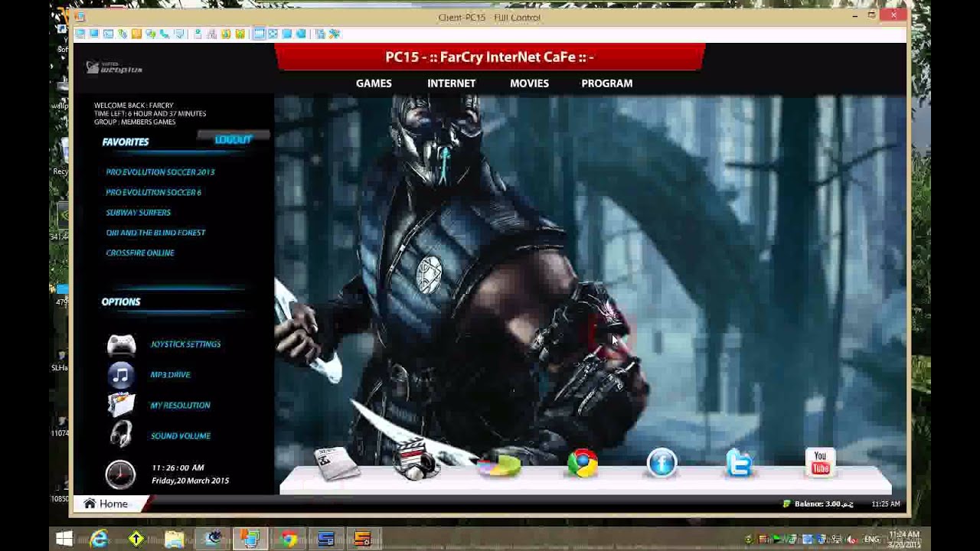Open the MOVIES menu
The width and height of the screenshot is (980, 551).
click(x=529, y=83)
